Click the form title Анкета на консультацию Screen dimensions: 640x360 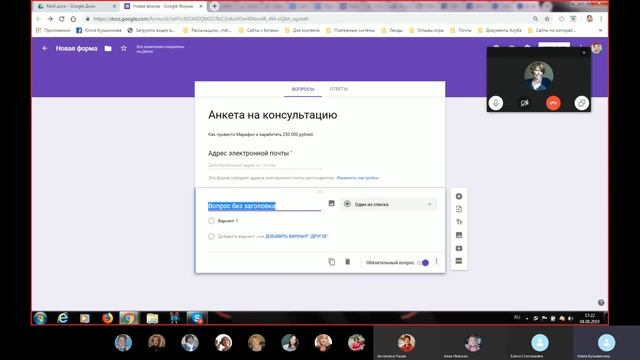[273, 115]
